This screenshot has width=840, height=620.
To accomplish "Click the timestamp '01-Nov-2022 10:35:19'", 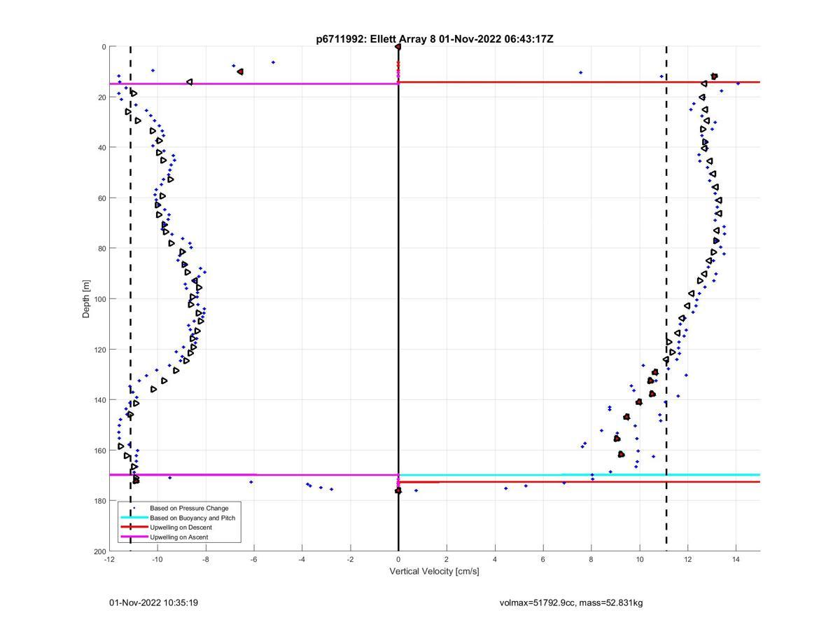I will [153, 602].
